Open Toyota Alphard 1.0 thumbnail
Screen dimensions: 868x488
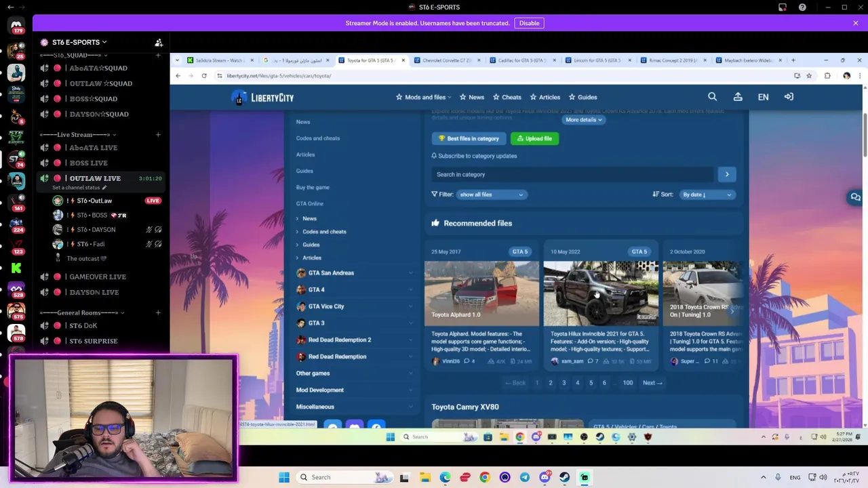[x=481, y=293]
